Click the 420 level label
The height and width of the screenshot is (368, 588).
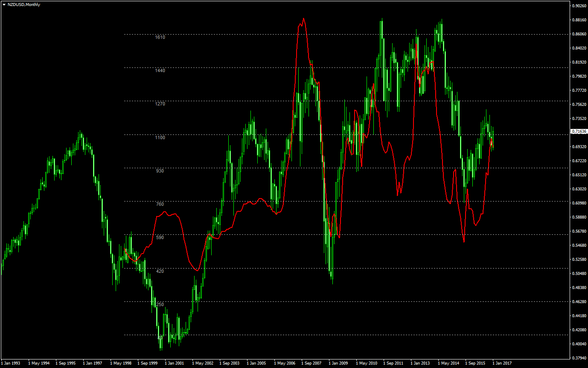tap(160, 271)
